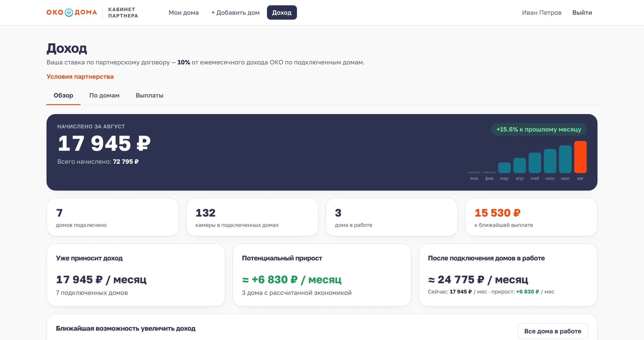Click the июл bar in chart
Screen dimensions: 644x340
coord(565,159)
